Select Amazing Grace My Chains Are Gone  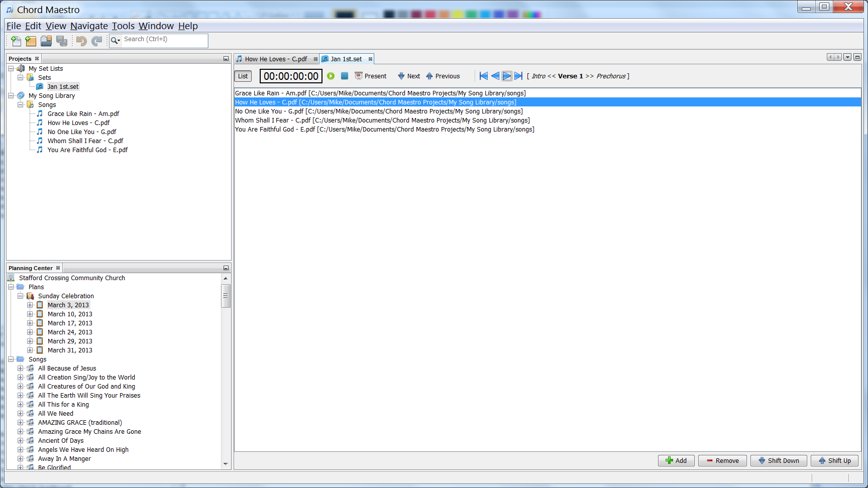89,432
